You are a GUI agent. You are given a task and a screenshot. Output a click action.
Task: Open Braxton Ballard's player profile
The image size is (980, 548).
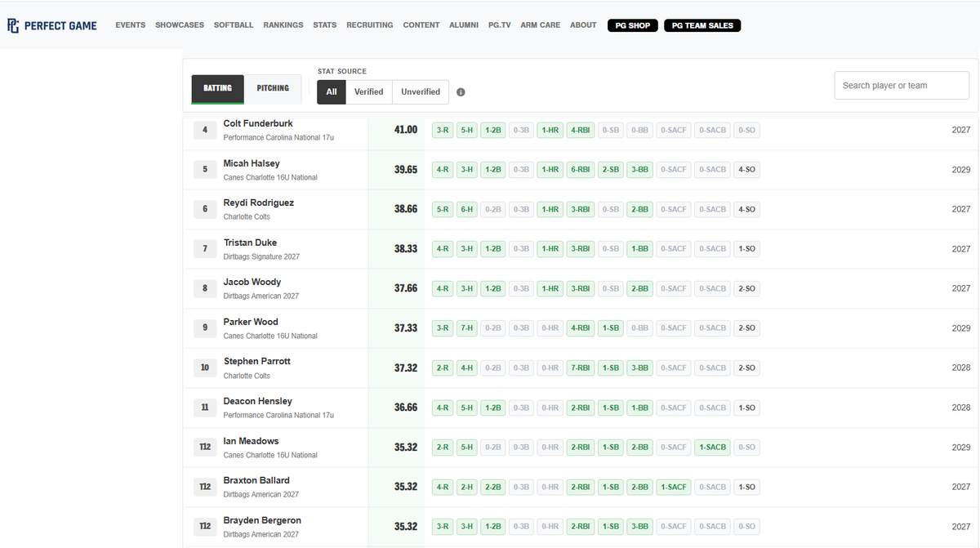[256, 480]
